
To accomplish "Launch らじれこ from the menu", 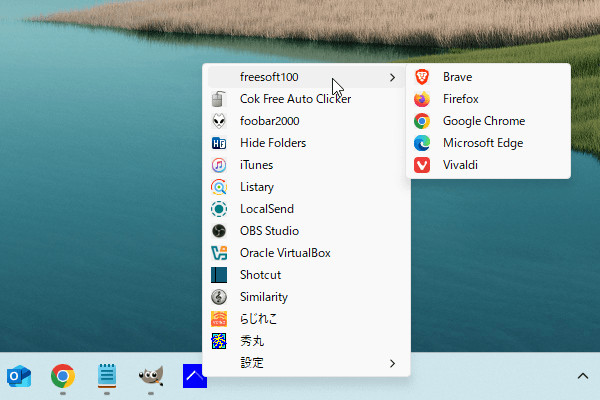I will point(306,319).
